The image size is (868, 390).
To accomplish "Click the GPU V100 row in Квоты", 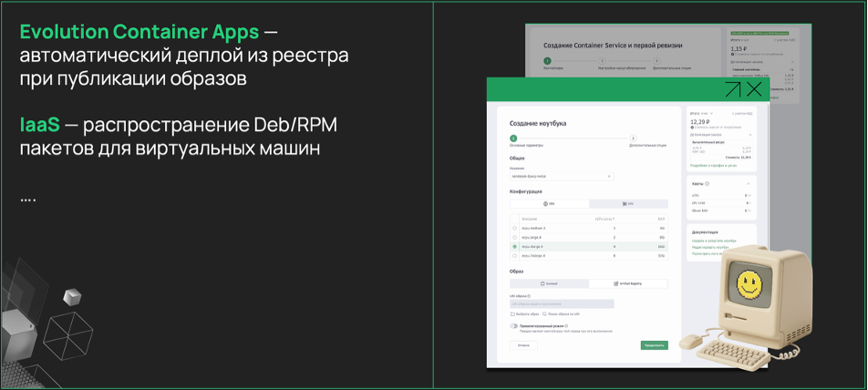I will 721,203.
